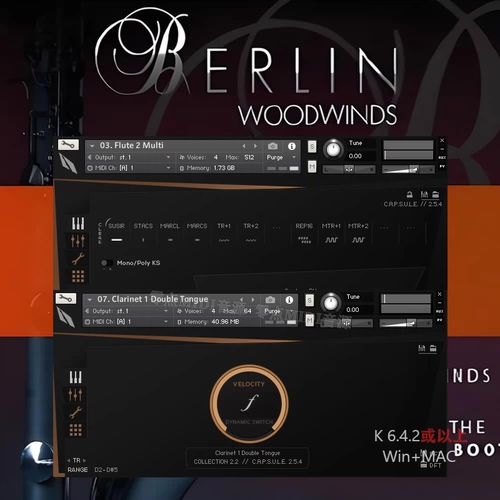This screenshot has height=500, width=500.
Task: Click the load preset folder icon in the Clarinet 1 panel
Action: tap(433, 348)
